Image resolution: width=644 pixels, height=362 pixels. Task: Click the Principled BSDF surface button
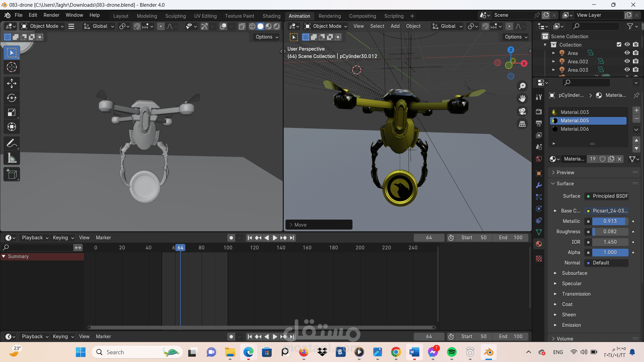click(606, 196)
